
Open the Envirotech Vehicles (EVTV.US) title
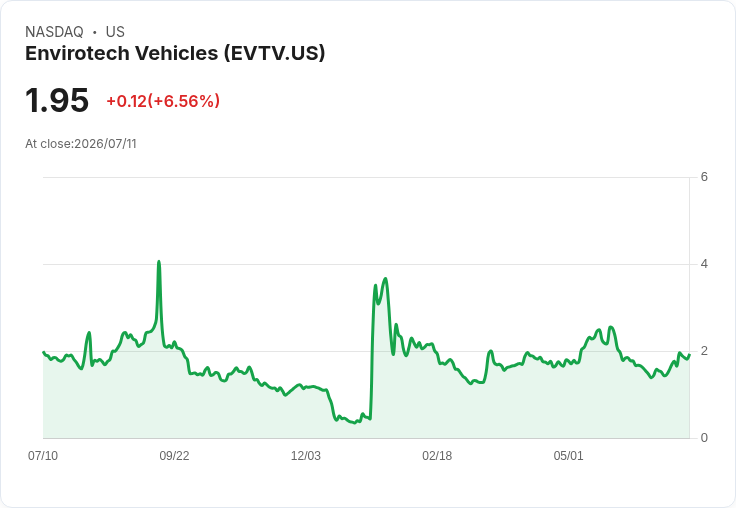175,54
